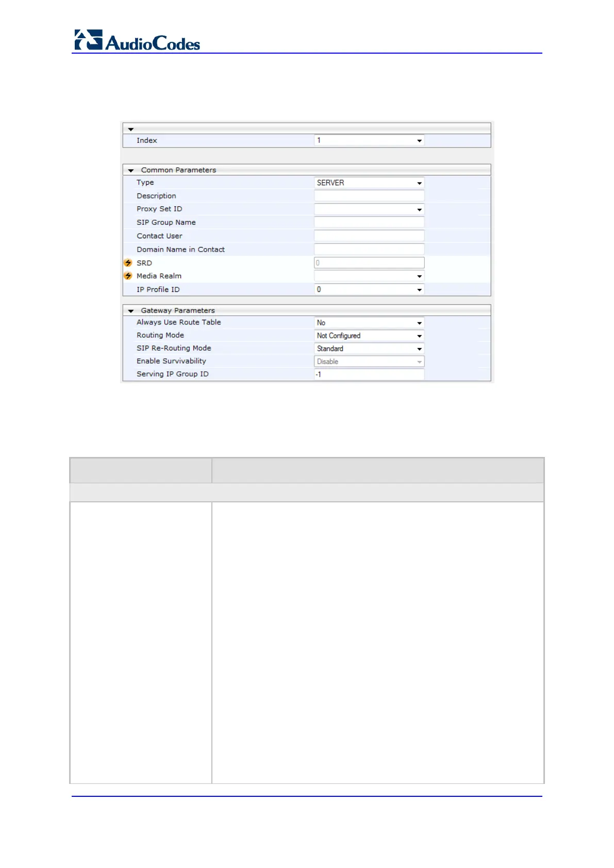Screen dimensions: 614x868
Task: Click the 'Routing Mode' label
Action: coord(160,335)
